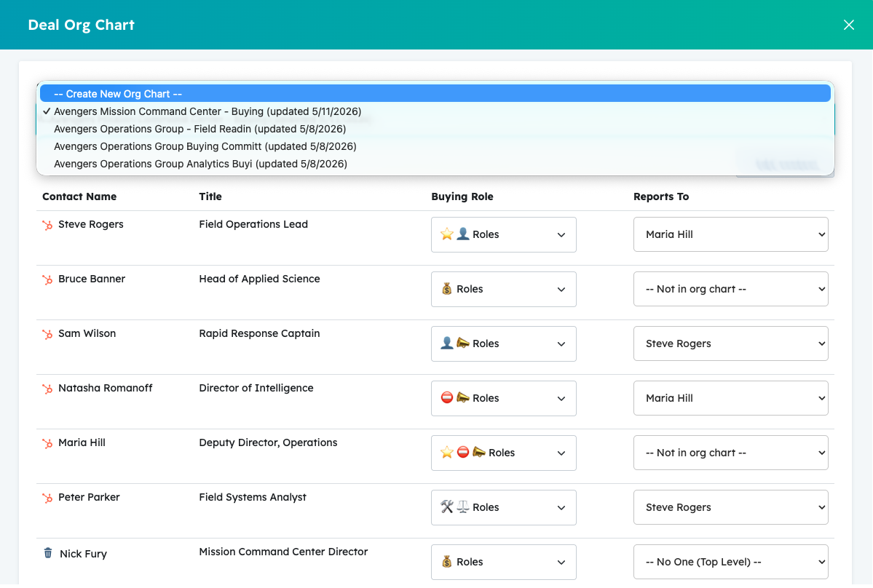Screen dimensions: 873x588
Task: Click the HubSpot icon beside Sam Wilson
Action: click(x=47, y=334)
